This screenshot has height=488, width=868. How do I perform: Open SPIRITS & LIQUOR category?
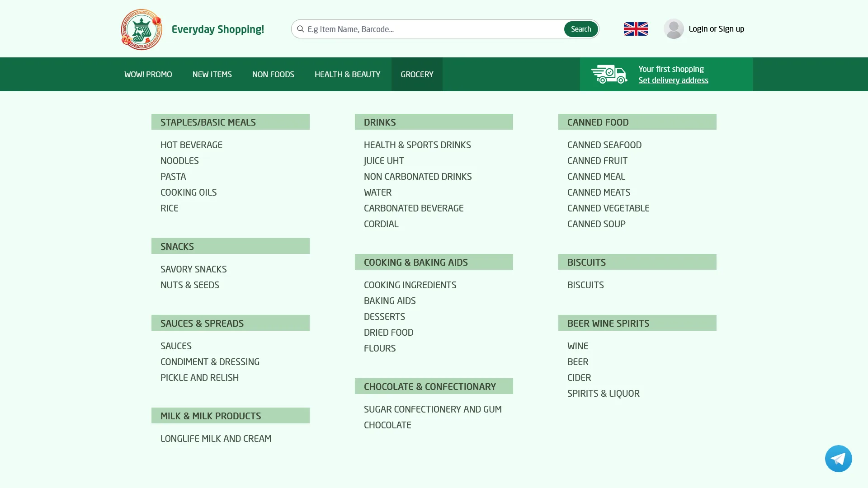(603, 393)
